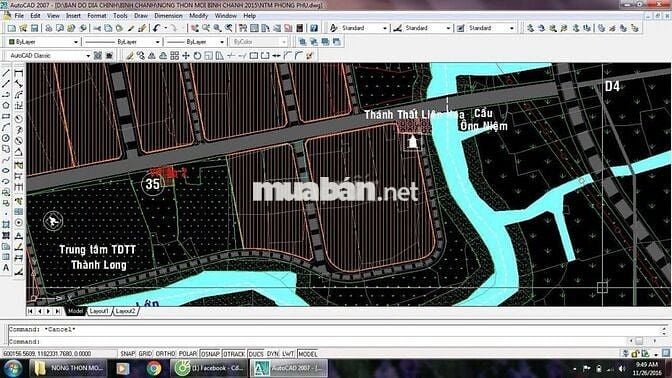Toggle OSNAP object snap

pos(210,354)
